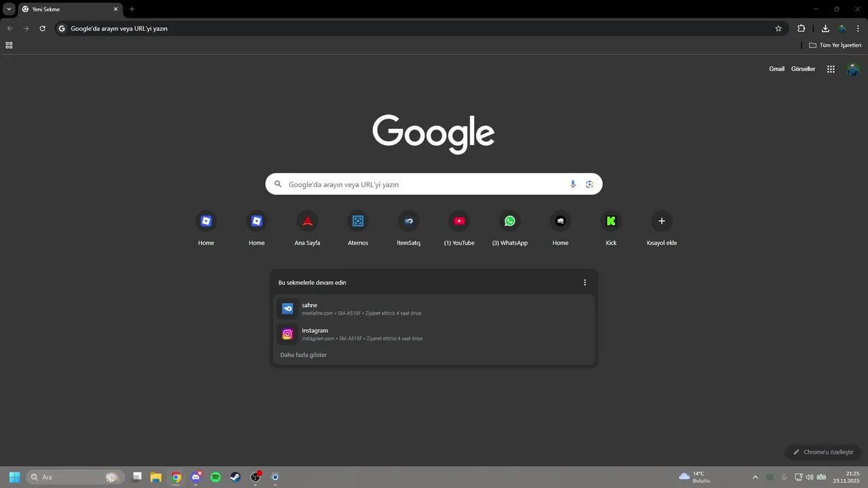This screenshot has height=488, width=868.
Task: Click the forward navigation arrow
Action: click(26, 28)
